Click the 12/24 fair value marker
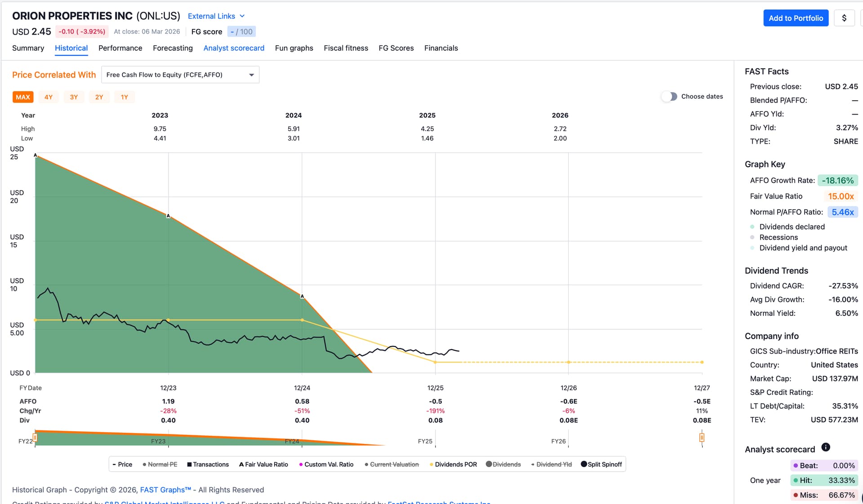This screenshot has height=504, width=863. pos(302,296)
